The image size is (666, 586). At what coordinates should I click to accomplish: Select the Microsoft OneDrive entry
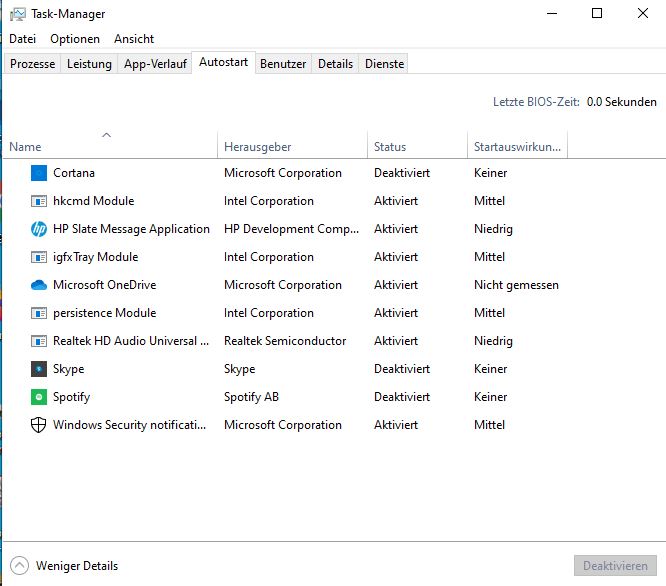[x=104, y=285]
